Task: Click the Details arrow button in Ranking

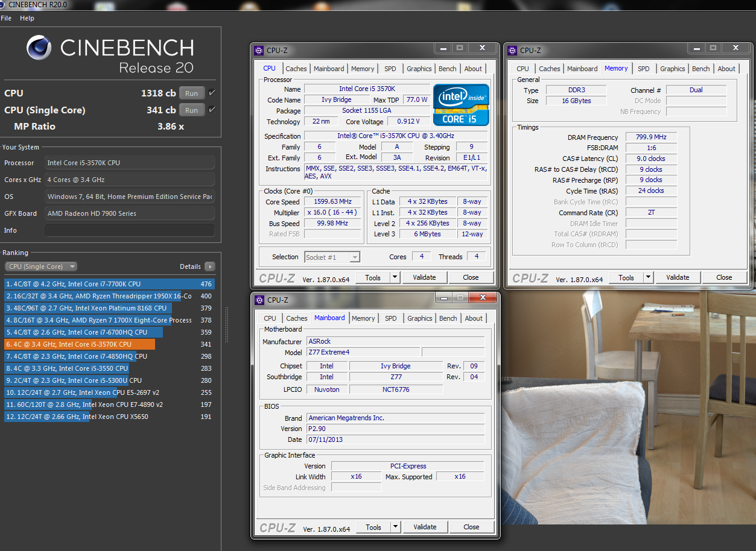Action: point(209,266)
